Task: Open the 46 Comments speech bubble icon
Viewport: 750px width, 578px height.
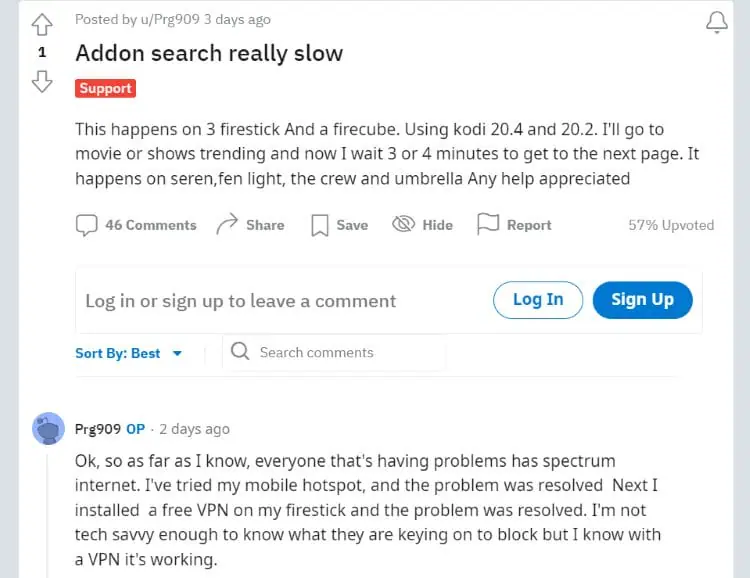Action: (87, 225)
